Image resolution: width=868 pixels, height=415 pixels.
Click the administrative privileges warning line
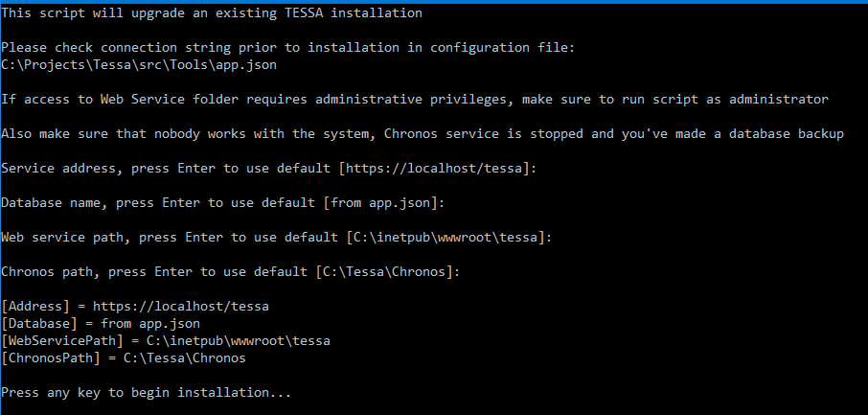pos(415,100)
